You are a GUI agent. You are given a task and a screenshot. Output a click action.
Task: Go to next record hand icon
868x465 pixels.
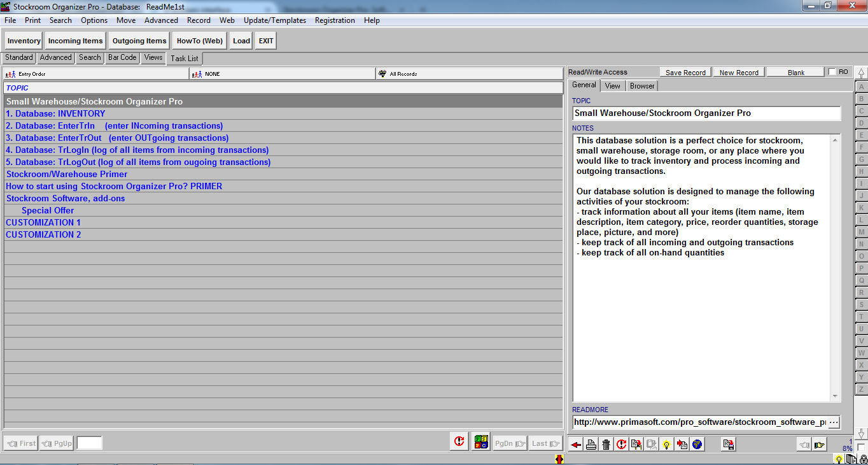tap(820, 445)
